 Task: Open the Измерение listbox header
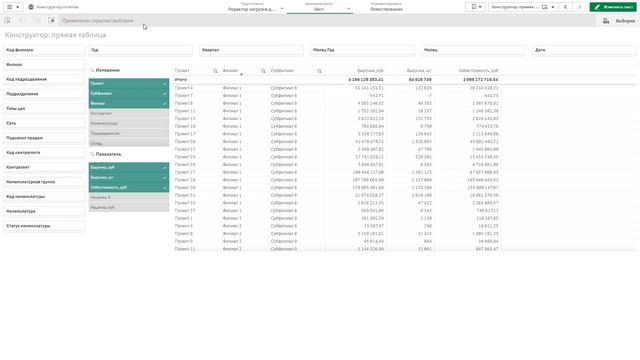coord(108,70)
